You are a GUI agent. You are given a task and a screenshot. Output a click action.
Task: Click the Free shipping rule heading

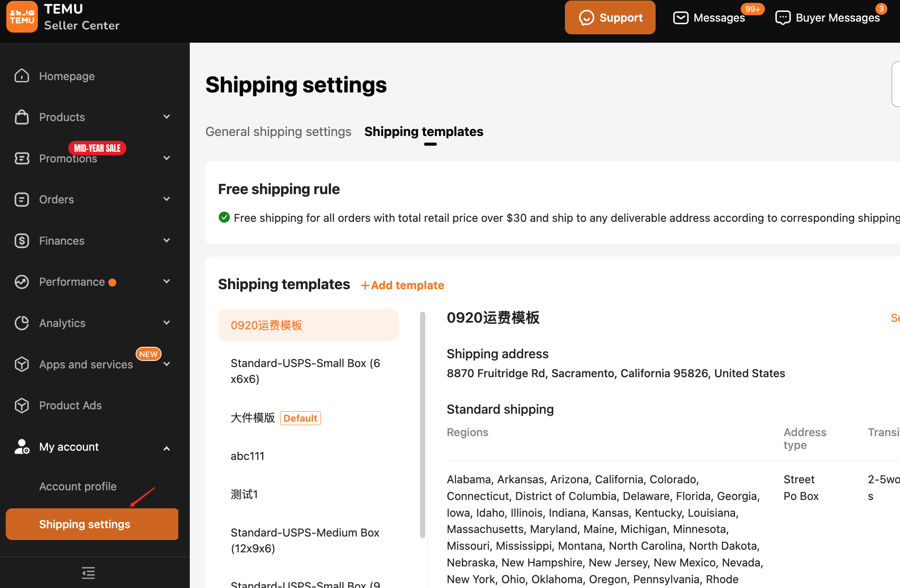click(x=279, y=189)
